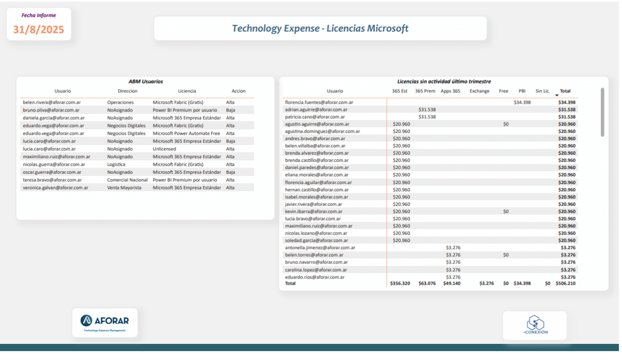Select veronica.galvan@aforar.com.ar row

click(x=137, y=188)
